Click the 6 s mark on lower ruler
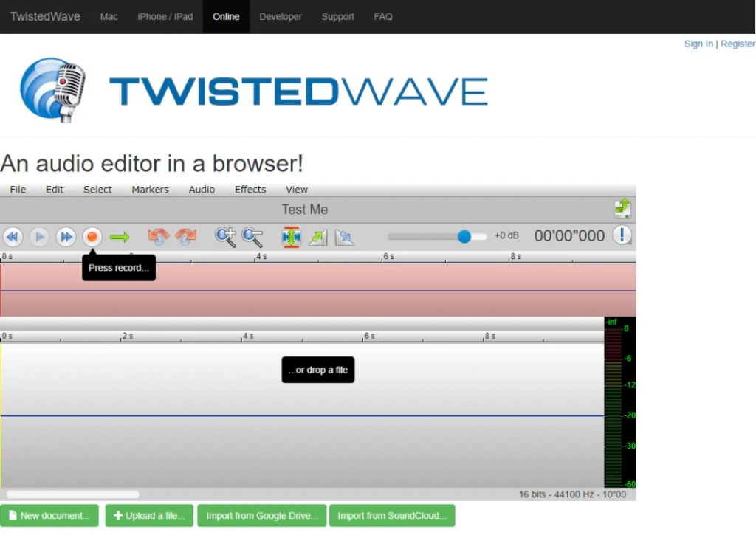 tap(369, 336)
